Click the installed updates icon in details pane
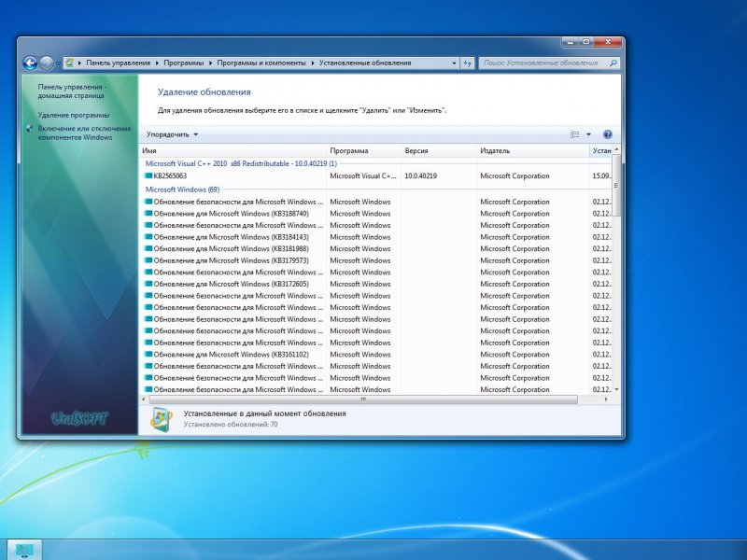Image resolution: width=747 pixels, height=560 pixels. pos(161,419)
